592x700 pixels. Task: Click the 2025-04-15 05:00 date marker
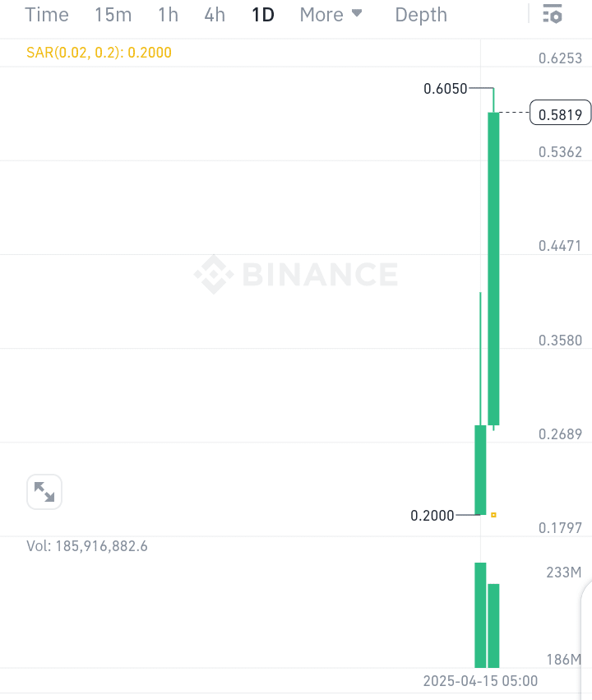point(480,681)
